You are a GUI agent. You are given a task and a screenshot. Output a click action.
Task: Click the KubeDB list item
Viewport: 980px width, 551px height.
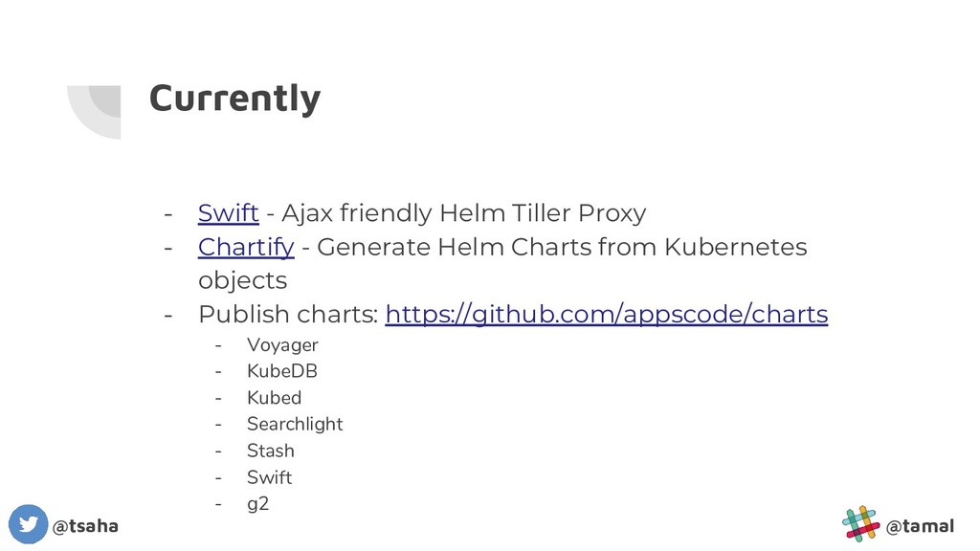[x=282, y=371]
